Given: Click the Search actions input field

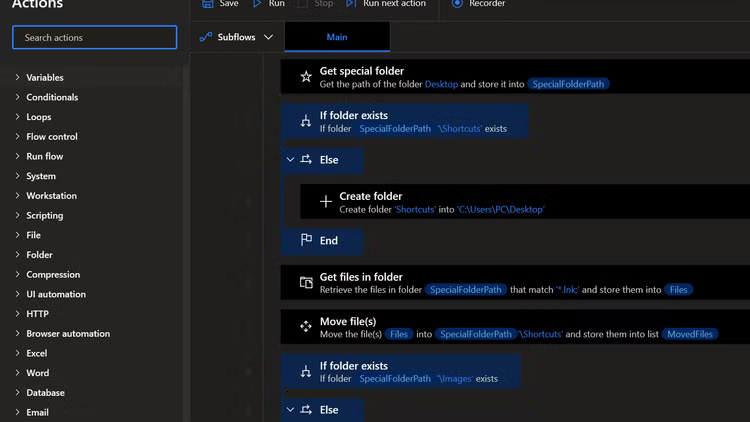Looking at the screenshot, I should pyautogui.click(x=95, y=38).
